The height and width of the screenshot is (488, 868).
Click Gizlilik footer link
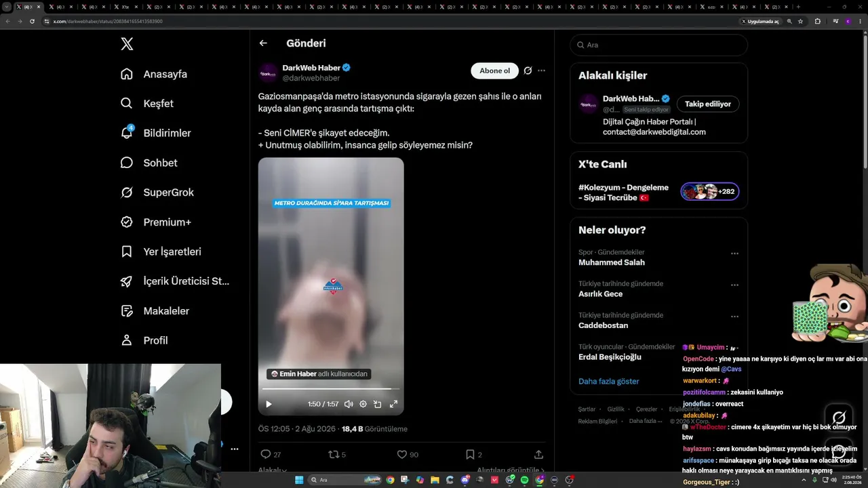616,409
